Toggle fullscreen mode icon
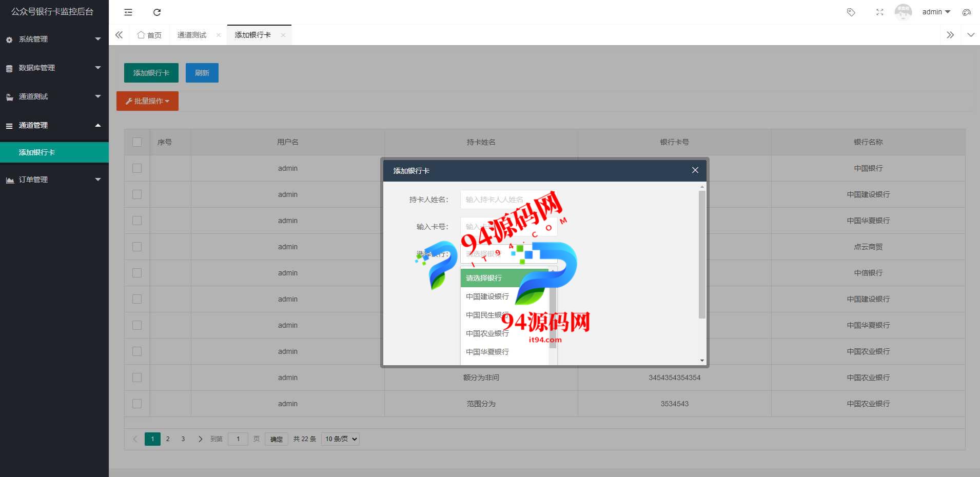The image size is (980, 477). coord(879,12)
